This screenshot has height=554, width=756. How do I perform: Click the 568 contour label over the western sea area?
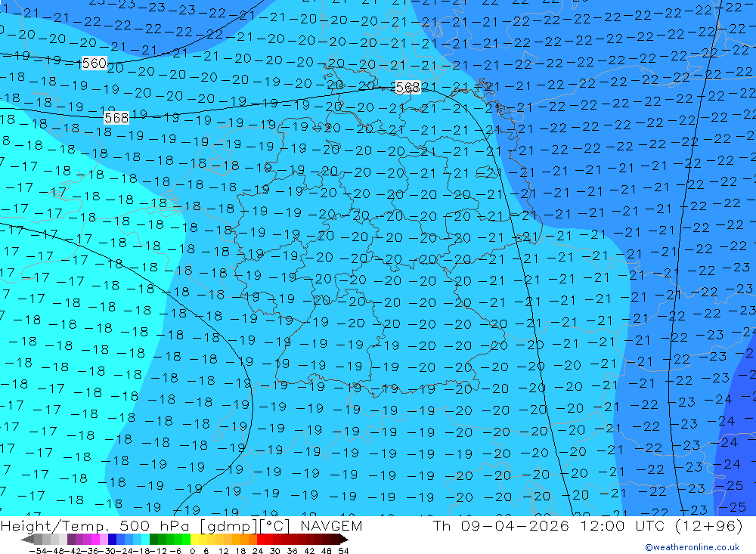click(116, 118)
